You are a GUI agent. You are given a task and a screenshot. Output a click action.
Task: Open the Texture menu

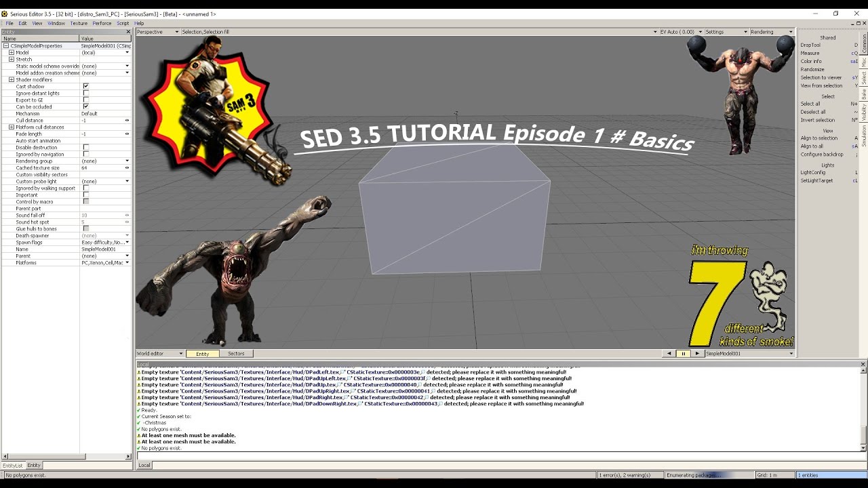(79, 23)
